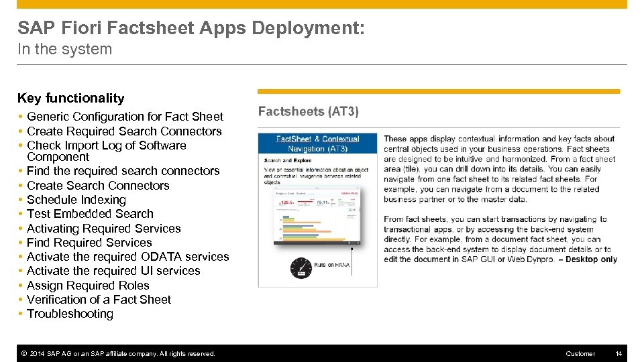Click the slide number 14
Screen dimensions: 644x362
619,354
